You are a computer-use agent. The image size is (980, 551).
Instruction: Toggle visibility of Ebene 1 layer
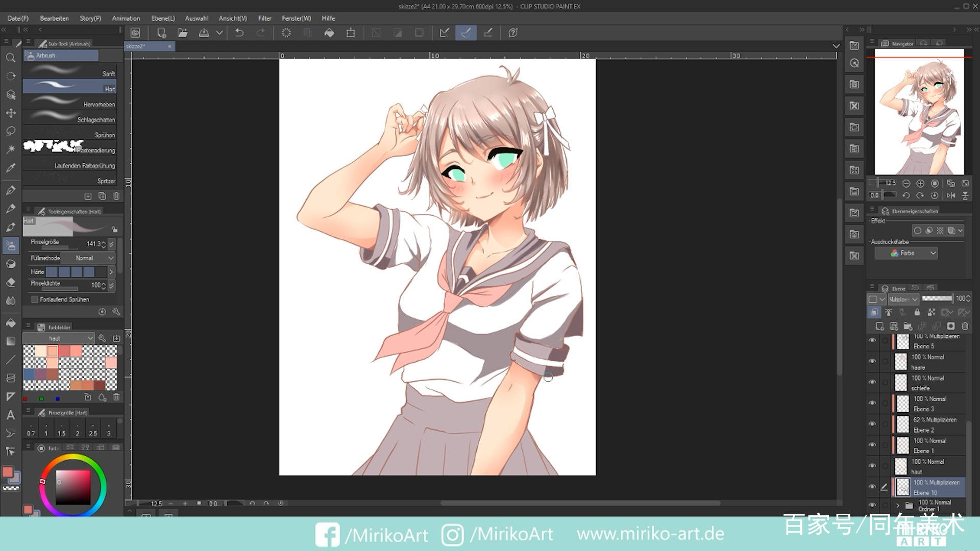coord(872,445)
